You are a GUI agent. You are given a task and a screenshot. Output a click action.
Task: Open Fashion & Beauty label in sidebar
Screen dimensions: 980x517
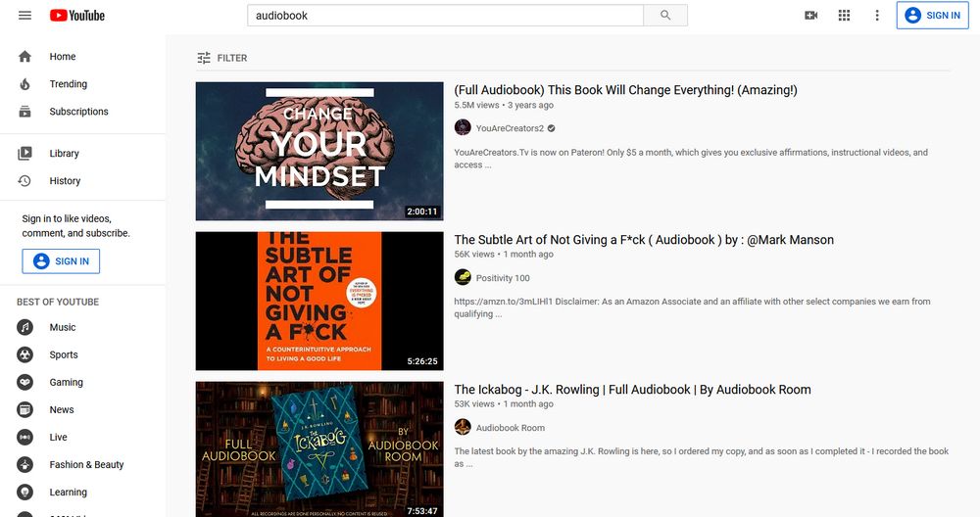coord(86,464)
